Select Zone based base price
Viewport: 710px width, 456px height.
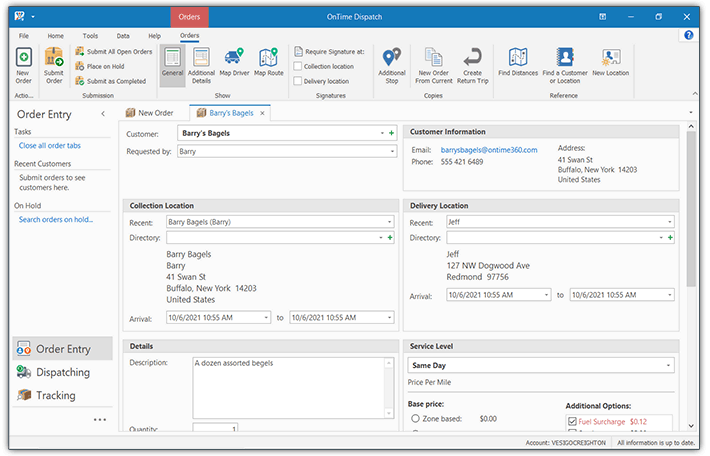pos(415,419)
